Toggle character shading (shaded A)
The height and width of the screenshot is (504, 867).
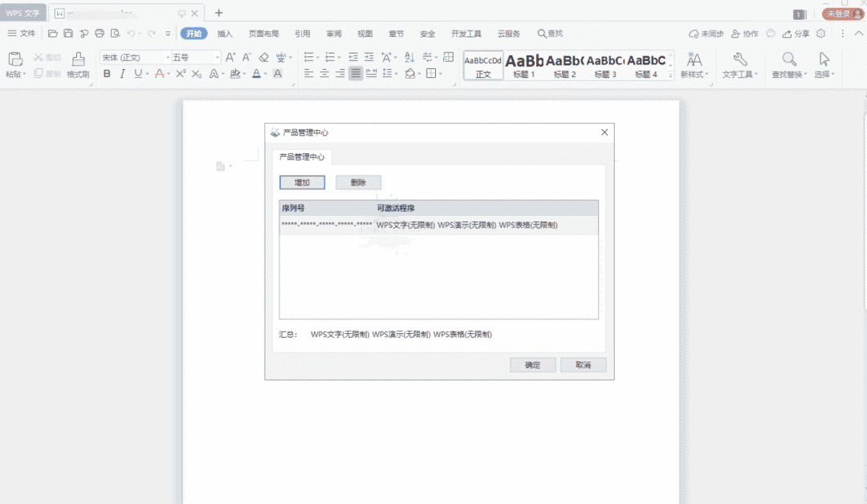(x=278, y=74)
